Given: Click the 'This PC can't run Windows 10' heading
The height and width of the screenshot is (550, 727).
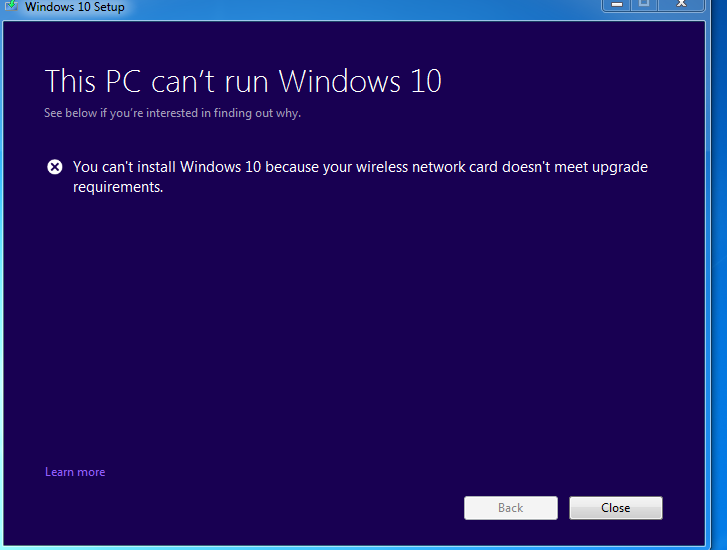Looking at the screenshot, I should [243, 82].
